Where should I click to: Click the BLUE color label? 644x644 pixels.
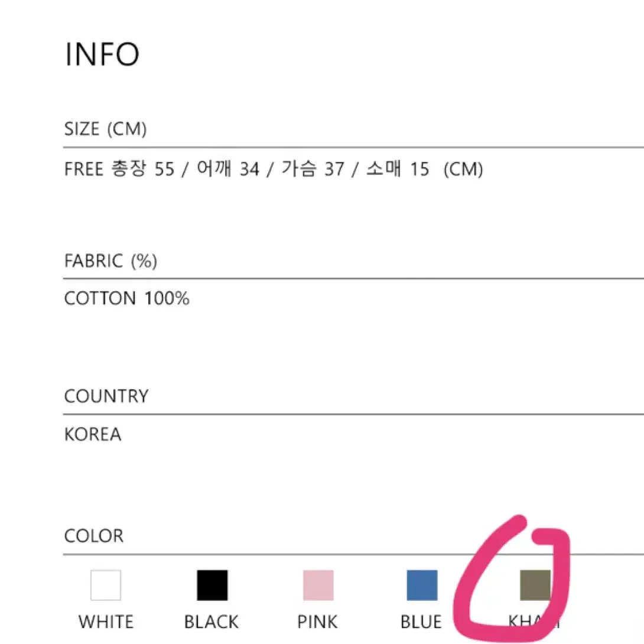tap(421, 622)
